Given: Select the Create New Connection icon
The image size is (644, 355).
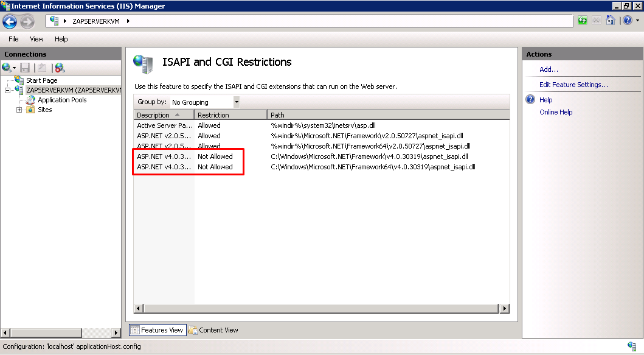Looking at the screenshot, I should coord(6,67).
